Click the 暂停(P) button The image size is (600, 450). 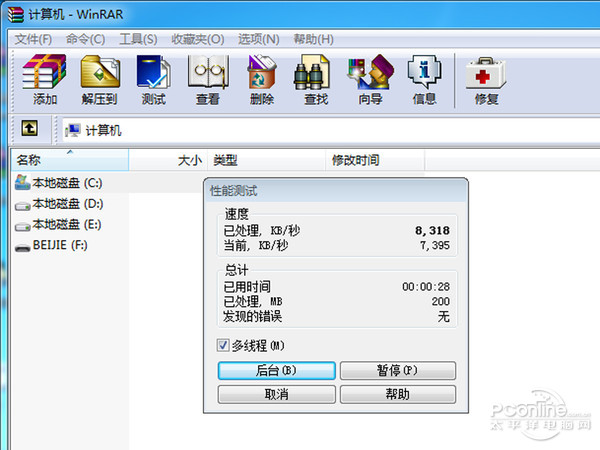398,370
